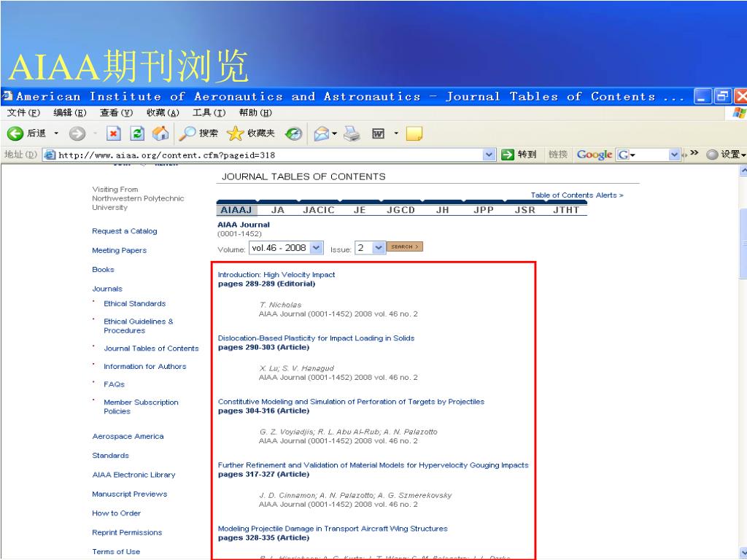Switch to the JE journal tab

pyautogui.click(x=360, y=210)
